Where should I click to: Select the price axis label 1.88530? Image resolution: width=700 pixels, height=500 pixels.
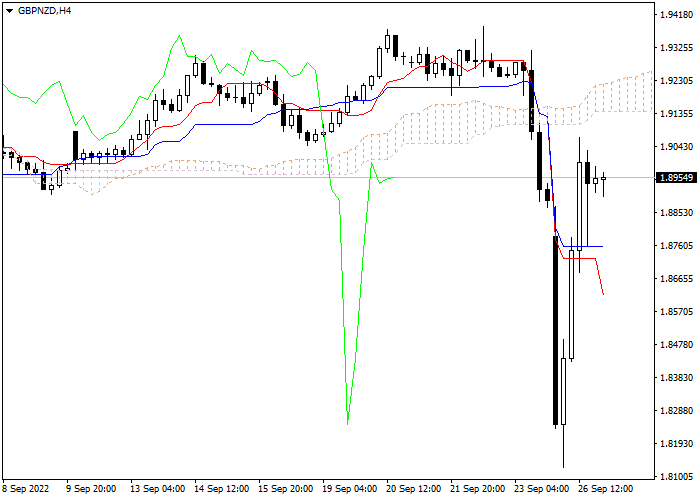pyautogui.click(x=676, y=212)
